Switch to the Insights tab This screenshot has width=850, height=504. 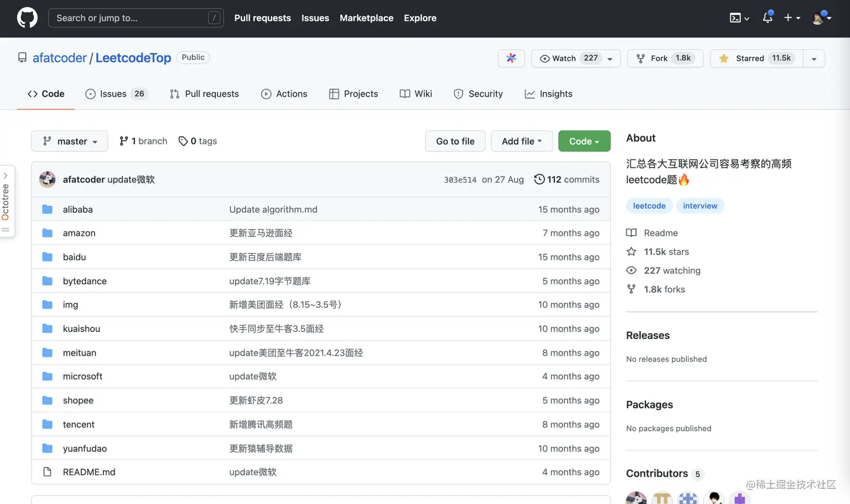[x=549, y=94]
